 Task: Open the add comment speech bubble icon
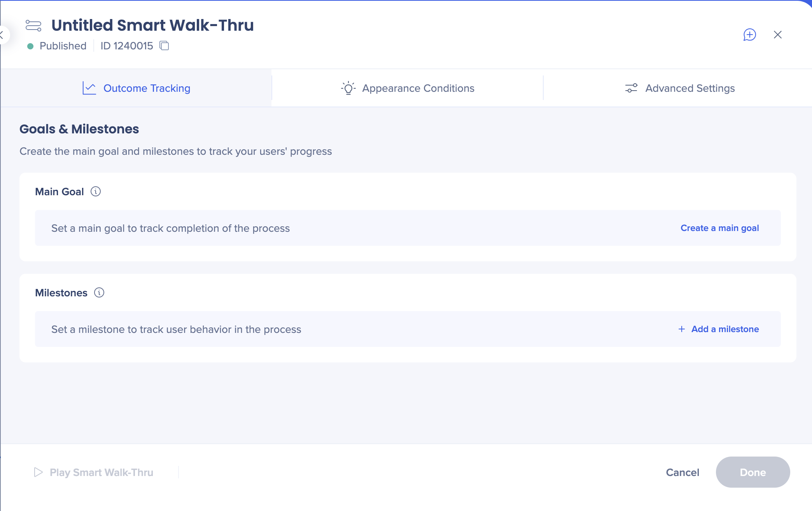(x=749, y=35)
